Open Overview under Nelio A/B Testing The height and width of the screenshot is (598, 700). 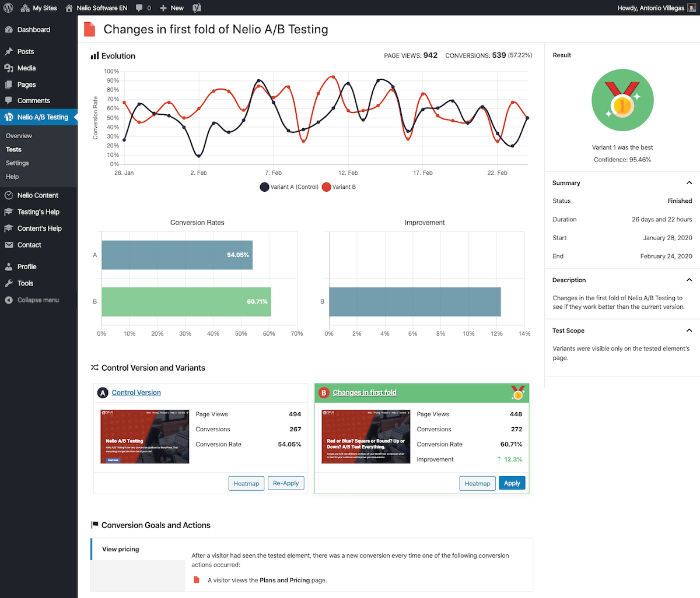coord(19,136)
